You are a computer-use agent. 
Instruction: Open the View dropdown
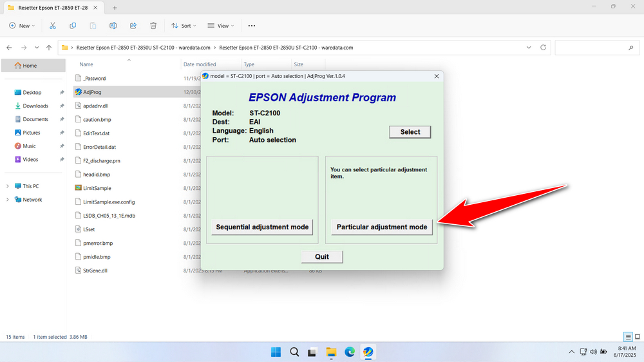[x=220, y=26]
